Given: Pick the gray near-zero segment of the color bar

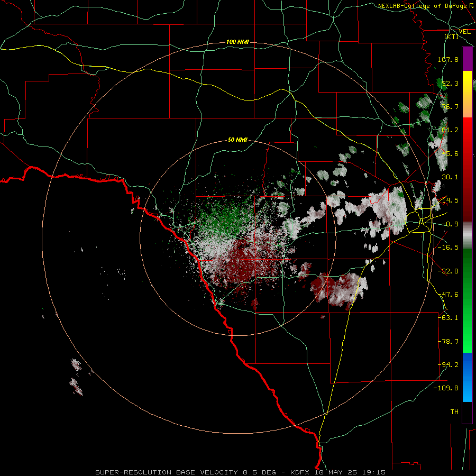Looking at the screenshot, I should tap(467, 235).
